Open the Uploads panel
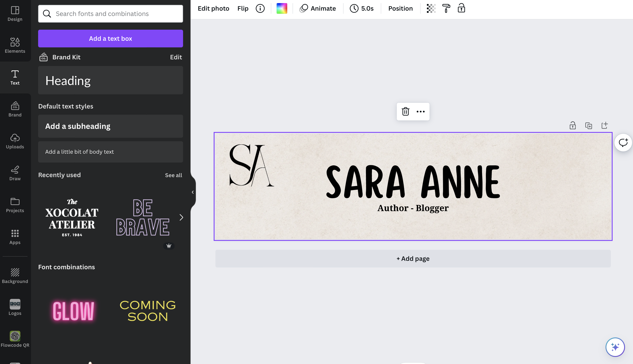Screen dimensions: 633x364 tap(15, 141)
